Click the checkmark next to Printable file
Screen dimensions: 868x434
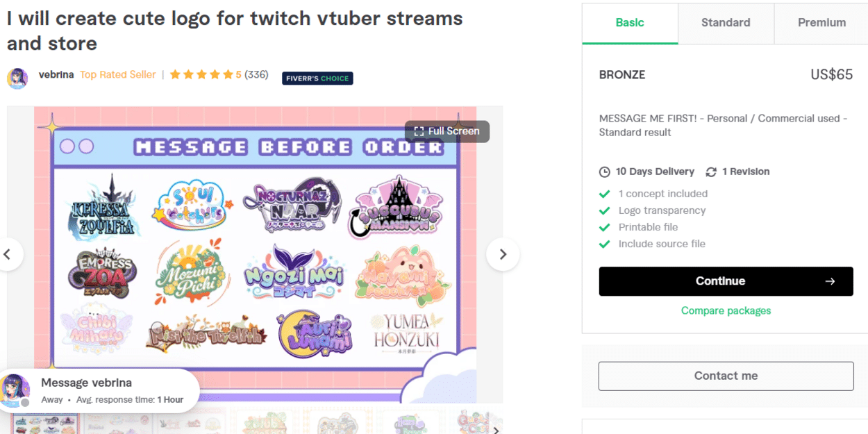tap(604, 227)
